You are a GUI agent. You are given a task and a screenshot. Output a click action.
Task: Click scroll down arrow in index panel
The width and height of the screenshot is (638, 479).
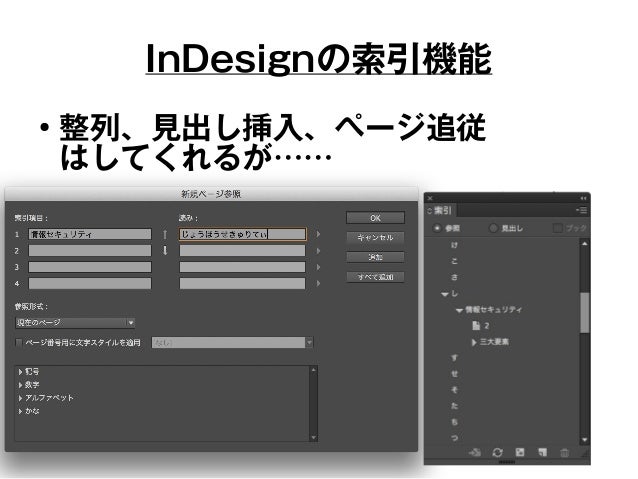pos(585,440)
